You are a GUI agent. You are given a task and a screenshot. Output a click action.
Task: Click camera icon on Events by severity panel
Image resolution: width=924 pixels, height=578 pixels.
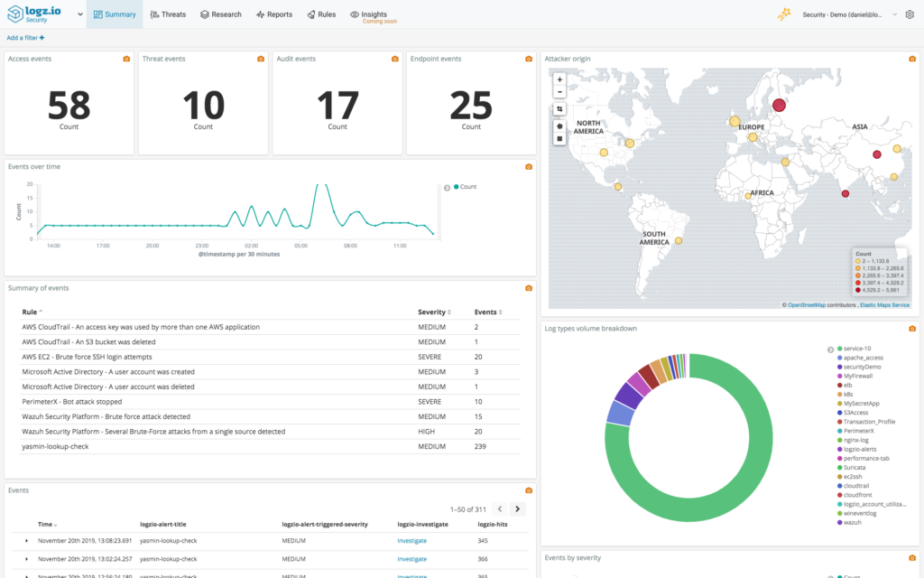tap(912, 558)
